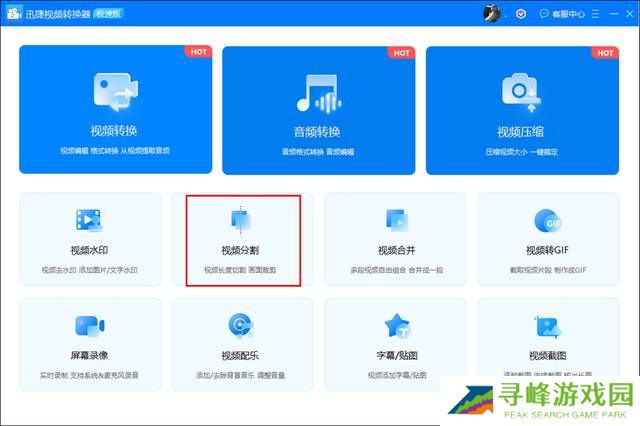Select the 视频水印 watermark tool icon
This screenshot has width=640, height=426.
[x=89, y=220]
